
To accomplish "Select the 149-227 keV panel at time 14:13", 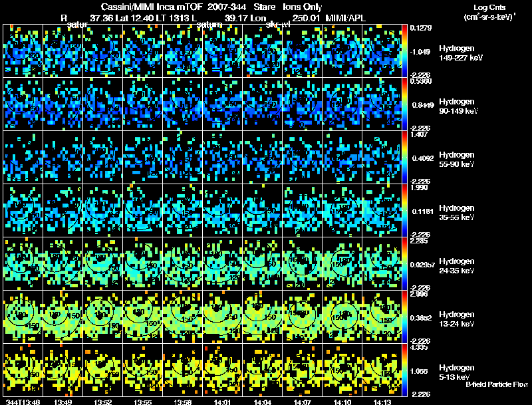I will pyautogui.click(x=382, y=51).
